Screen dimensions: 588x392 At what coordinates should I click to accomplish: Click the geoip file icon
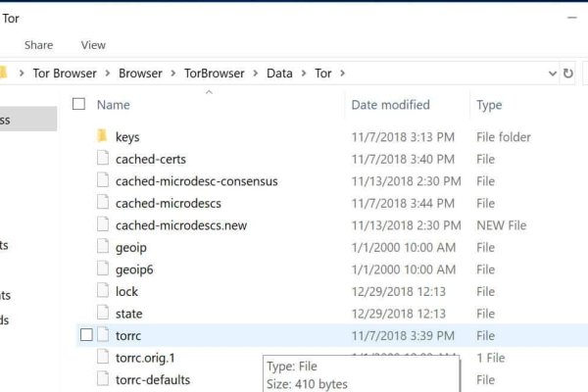click(103, 247)
